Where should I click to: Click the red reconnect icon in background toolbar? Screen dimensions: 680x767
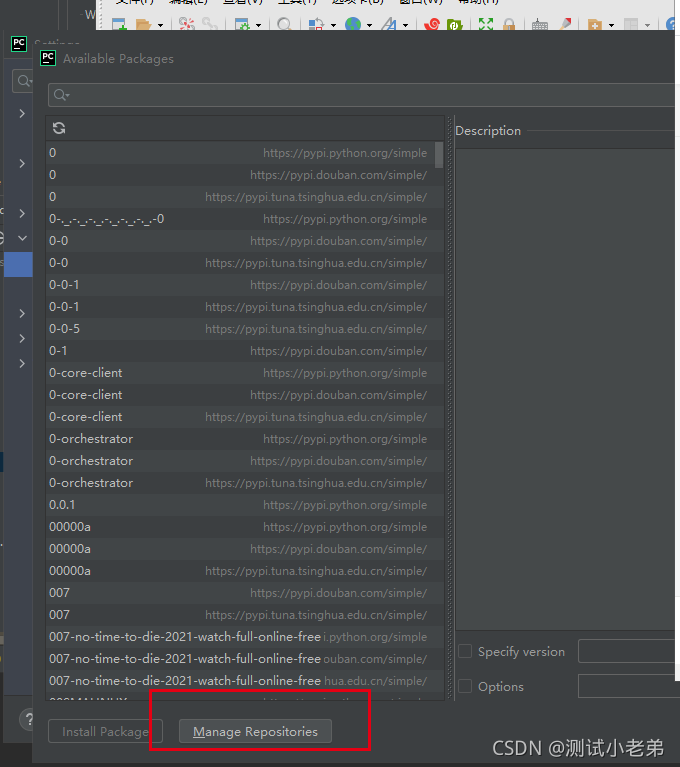pyautogui.click(x=186, y=24)
